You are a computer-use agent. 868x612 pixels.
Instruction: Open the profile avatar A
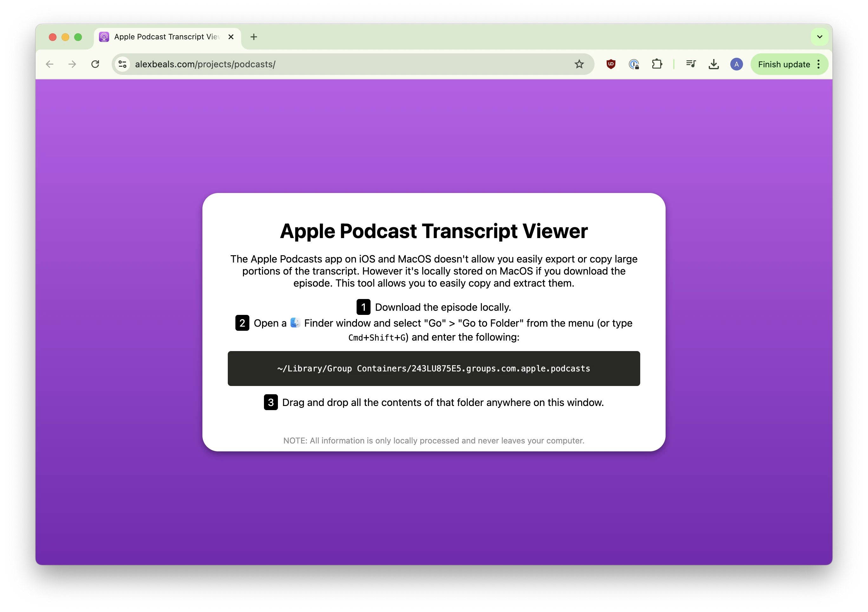736,64
